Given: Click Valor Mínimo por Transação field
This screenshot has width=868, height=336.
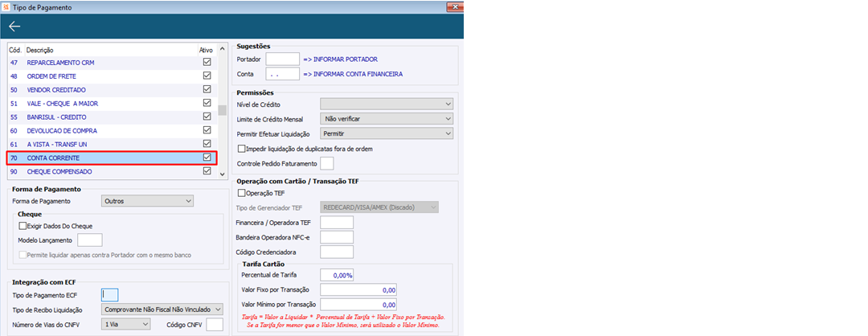Looking at the screenshot, I should point(358,305).
